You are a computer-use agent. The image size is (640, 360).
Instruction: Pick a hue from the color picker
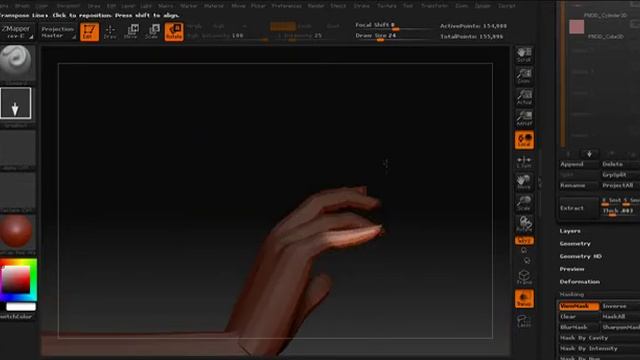click(18, 280)
